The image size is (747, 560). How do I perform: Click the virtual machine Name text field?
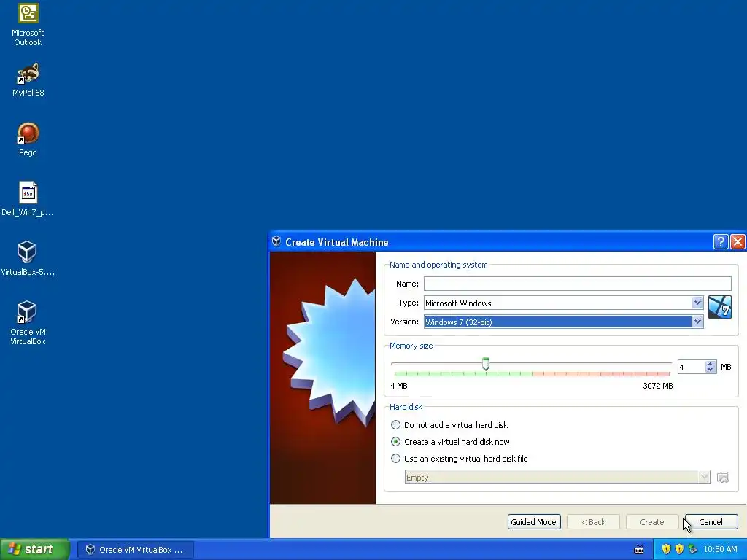pyautogui.click(x=578, y=284)
